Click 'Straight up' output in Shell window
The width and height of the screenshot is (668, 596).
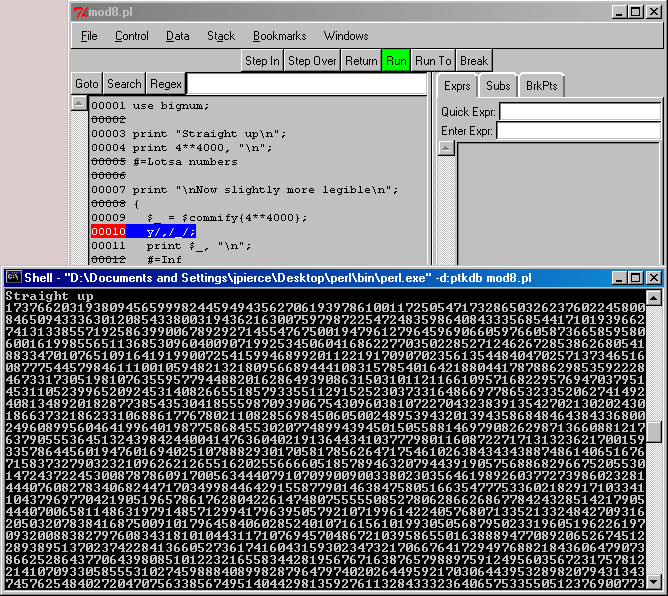tap(49, 296)
